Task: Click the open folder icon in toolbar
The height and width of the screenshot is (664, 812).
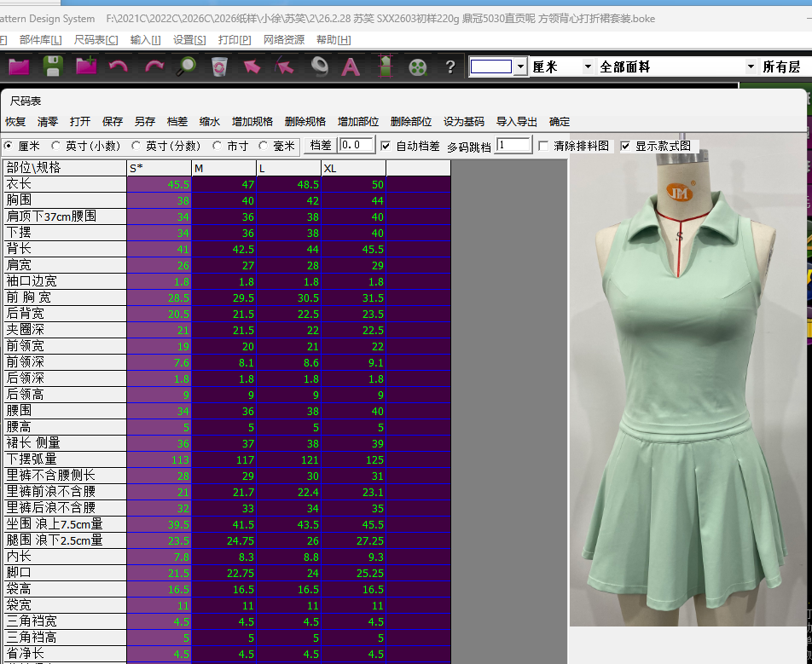Action: (19, 66)
